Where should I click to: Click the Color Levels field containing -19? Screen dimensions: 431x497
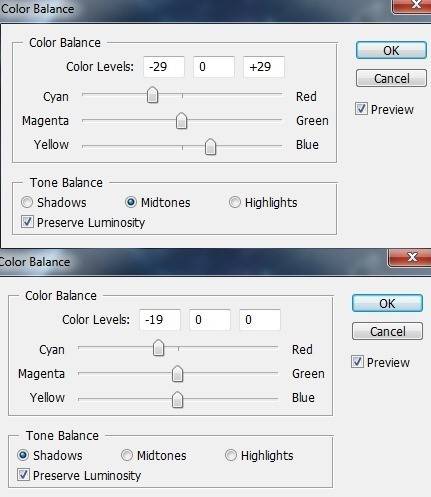tap(160, 320)
